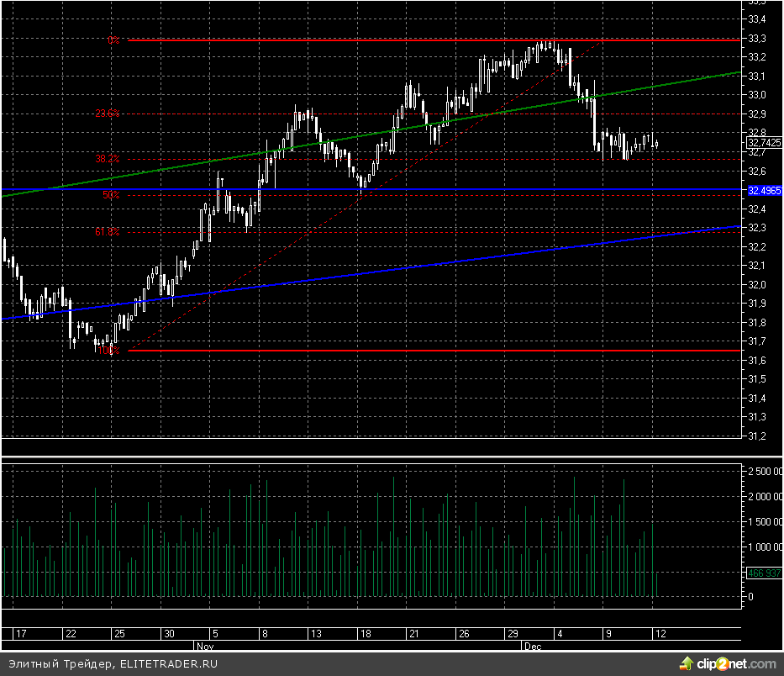Click the current price tag 32.7425
Screen dimensions: 784x676
pyautogui.click(x=763, y=142)
